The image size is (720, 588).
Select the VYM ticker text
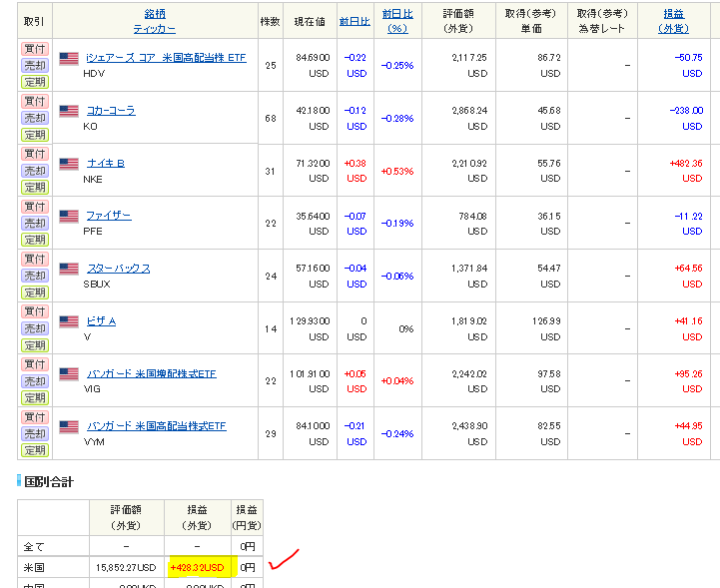click(x=94, y=442)
